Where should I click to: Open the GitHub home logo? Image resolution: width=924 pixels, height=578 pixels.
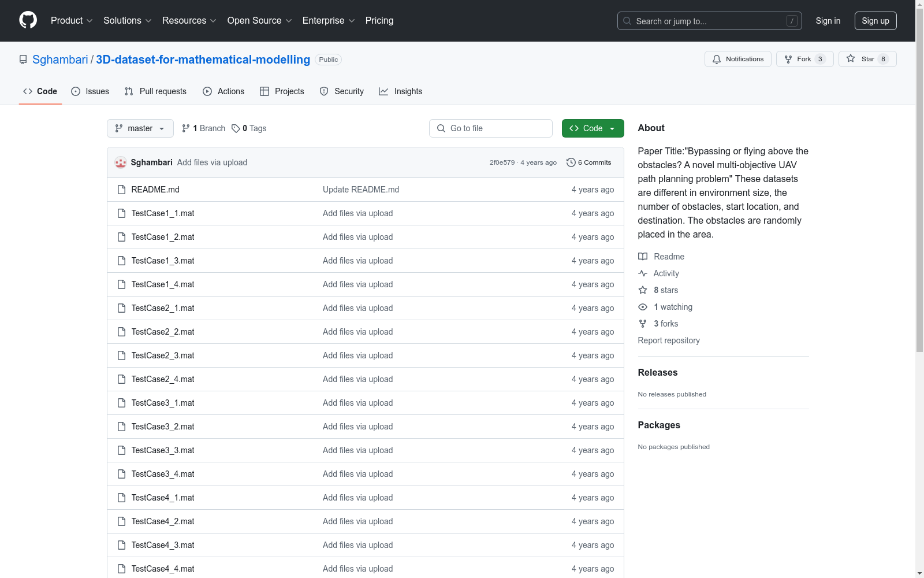28,20
